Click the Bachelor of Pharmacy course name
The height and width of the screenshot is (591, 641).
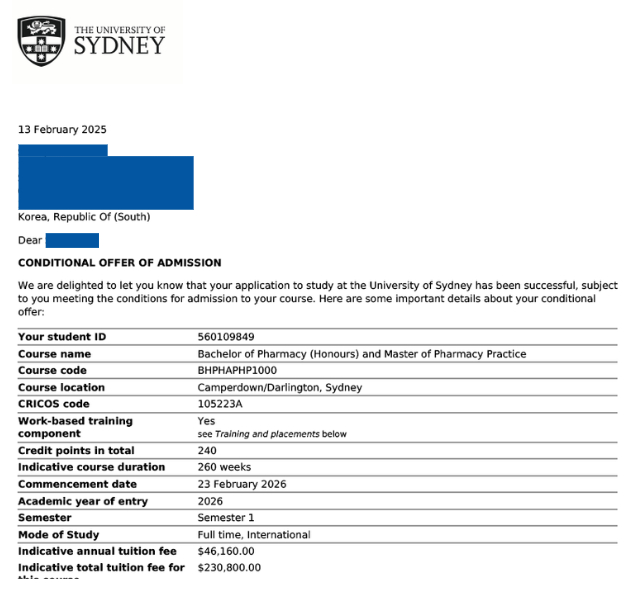coord(361,354)
